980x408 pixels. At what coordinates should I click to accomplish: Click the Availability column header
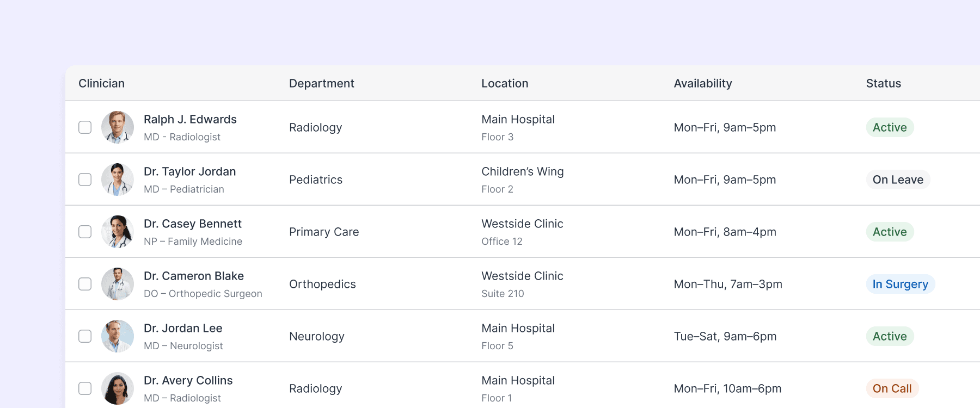tap(703, 83)
